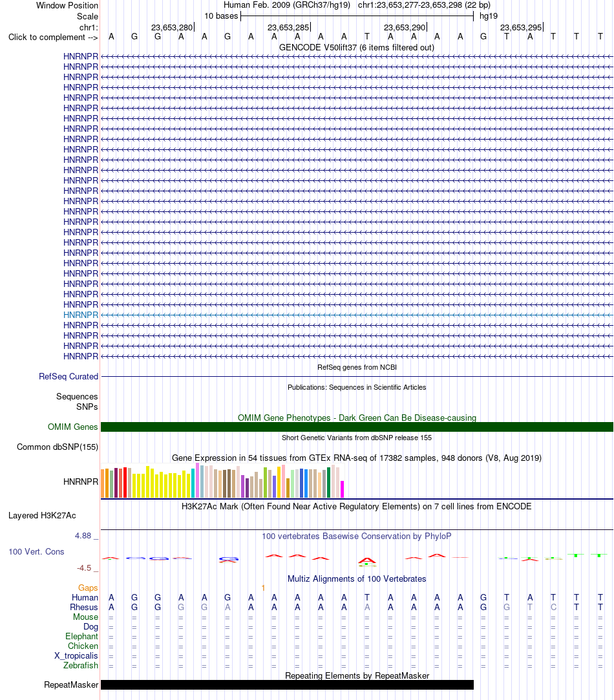Click the SNPs track label

[x=87, y=407]
